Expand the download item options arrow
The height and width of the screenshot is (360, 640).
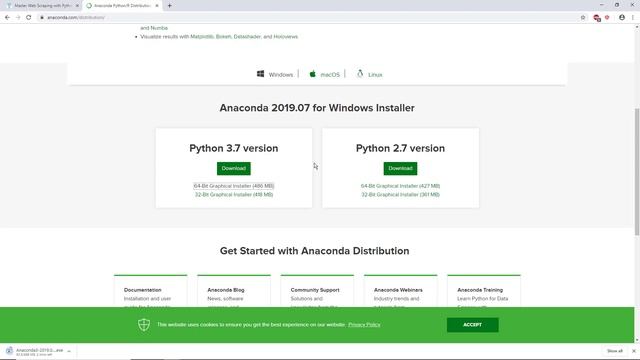[x=69, y=351]
